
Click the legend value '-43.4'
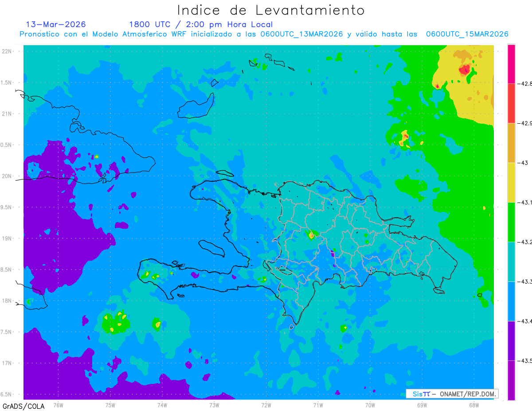click(x=524, y=321)
